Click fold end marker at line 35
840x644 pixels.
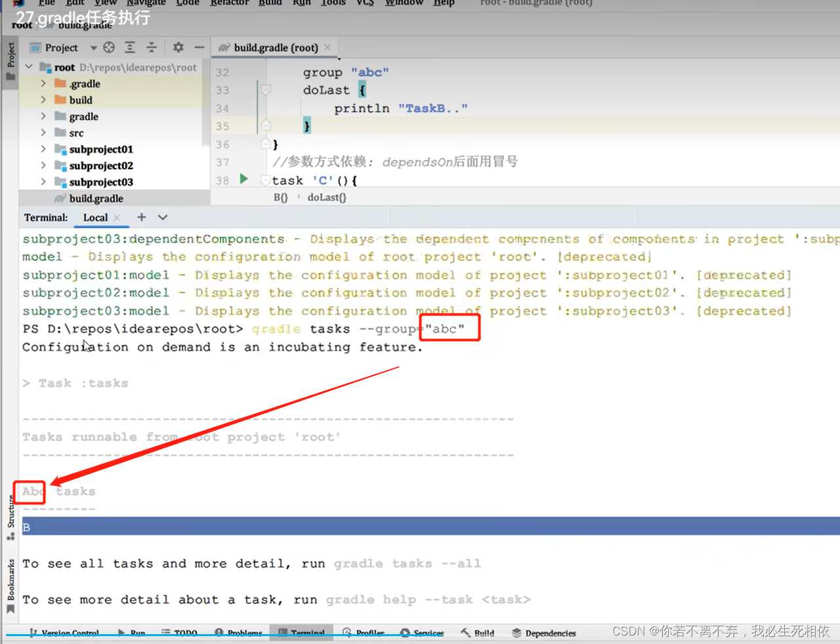point(266,125)
